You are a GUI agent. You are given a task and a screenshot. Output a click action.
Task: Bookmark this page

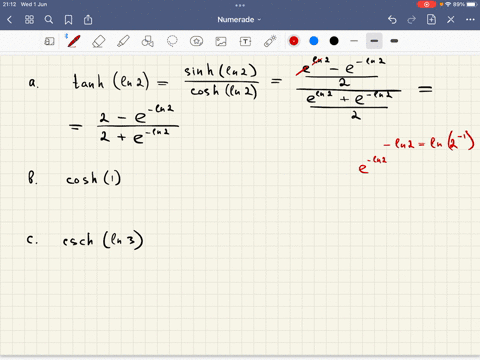(x=68, y=20)
